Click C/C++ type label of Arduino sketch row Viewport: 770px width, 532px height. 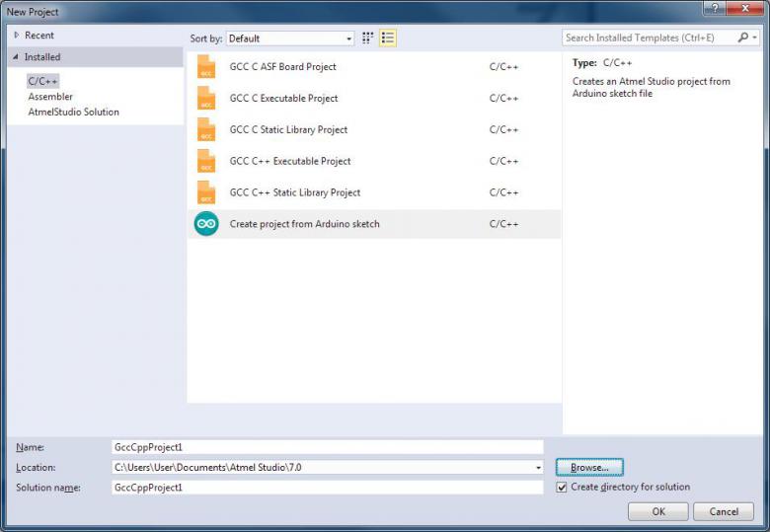pos(503,224)
